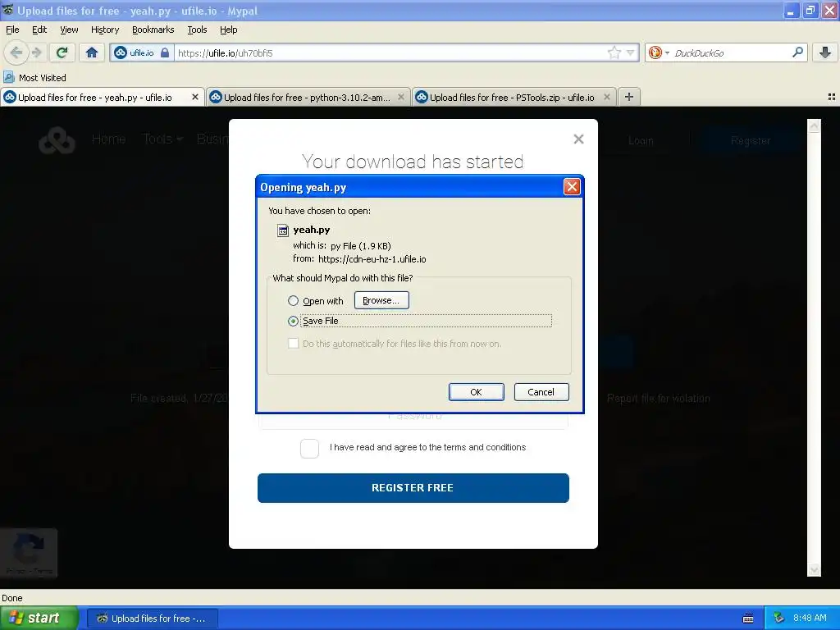
Task: Click the keyboard icon in the taskbar
Action: point(748,619)
